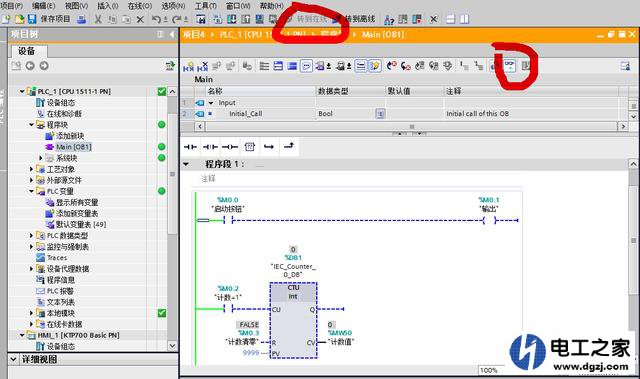Insert a normally open contact

pyautogui.click(x=190, y=147)
